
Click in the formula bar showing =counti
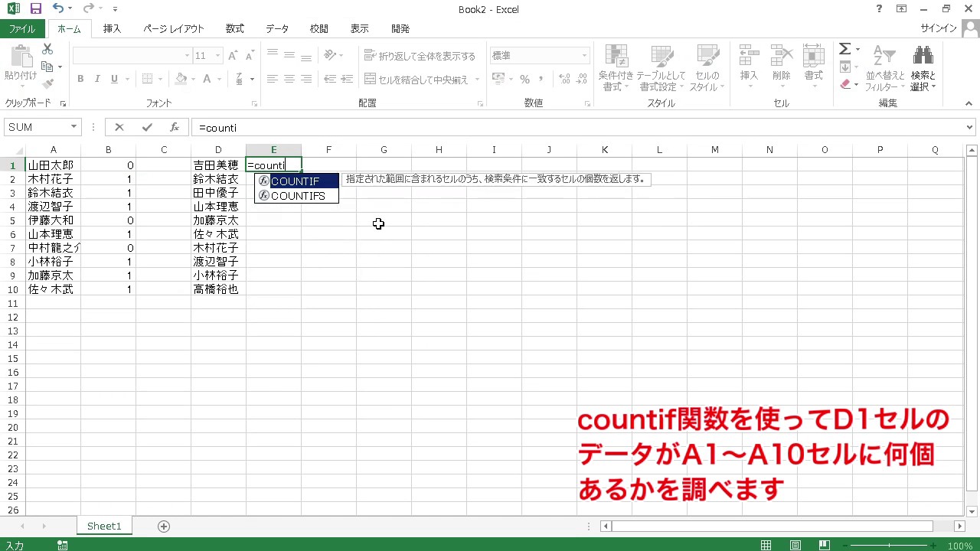point(577,127)
